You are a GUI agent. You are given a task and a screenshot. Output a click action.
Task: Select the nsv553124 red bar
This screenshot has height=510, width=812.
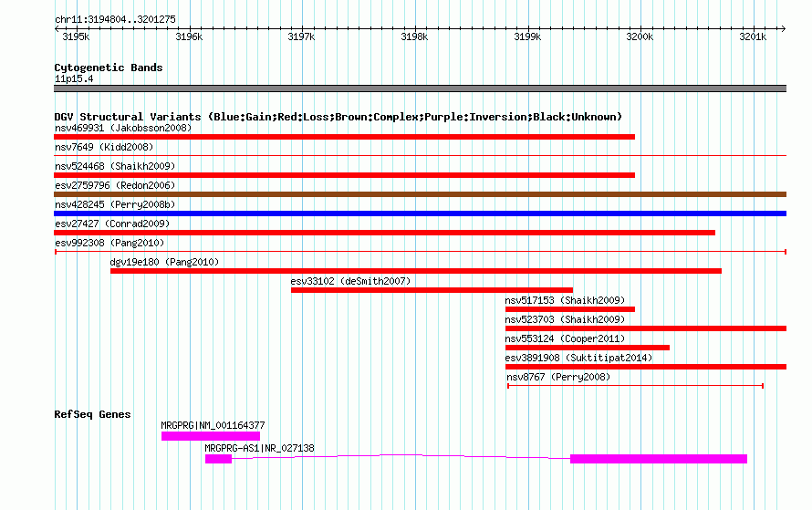click(x=588, y=348)
